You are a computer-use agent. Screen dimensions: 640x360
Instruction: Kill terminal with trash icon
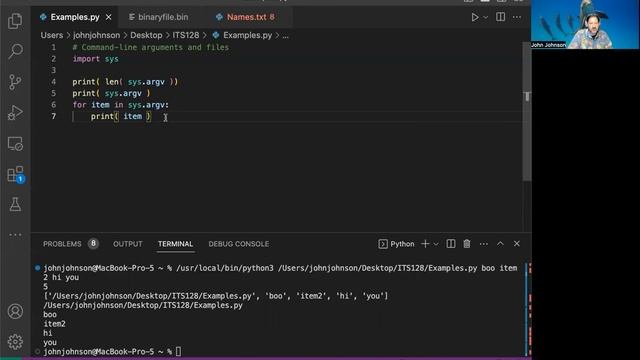(x=467, y=244)
